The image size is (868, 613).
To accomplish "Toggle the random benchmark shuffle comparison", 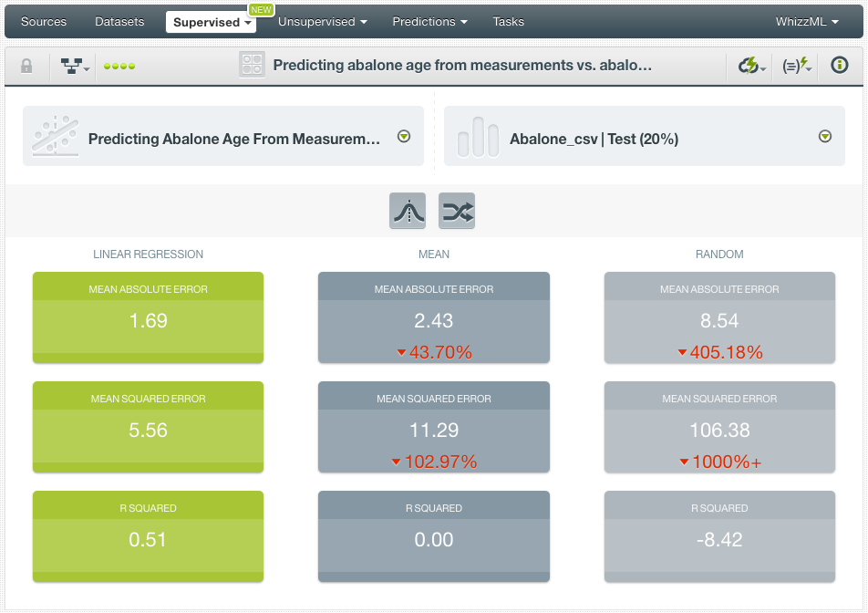I will 456,211.
